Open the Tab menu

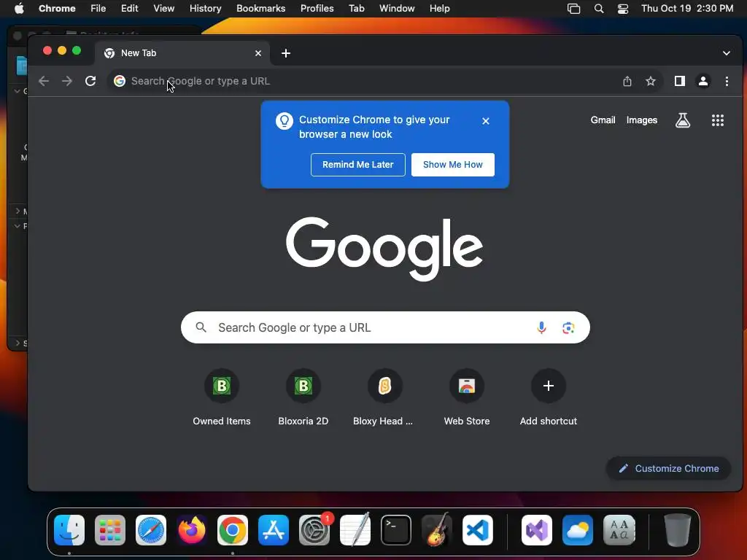tap(356, 9)
